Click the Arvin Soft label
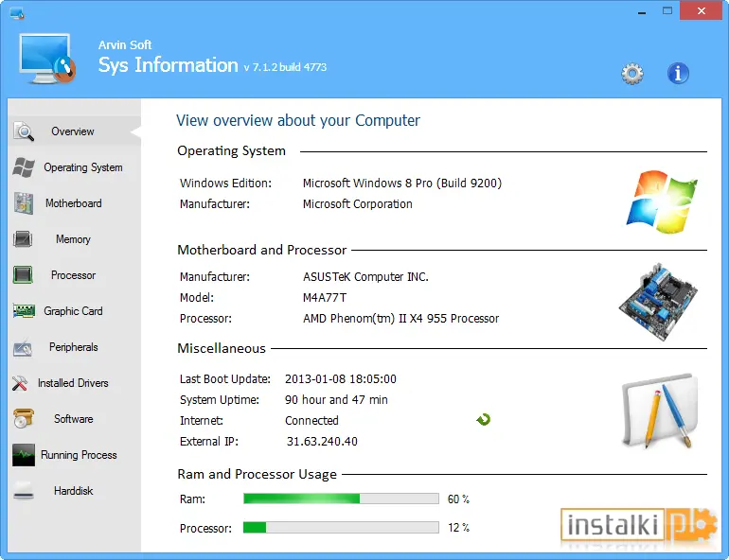 (x=125, y=45)
